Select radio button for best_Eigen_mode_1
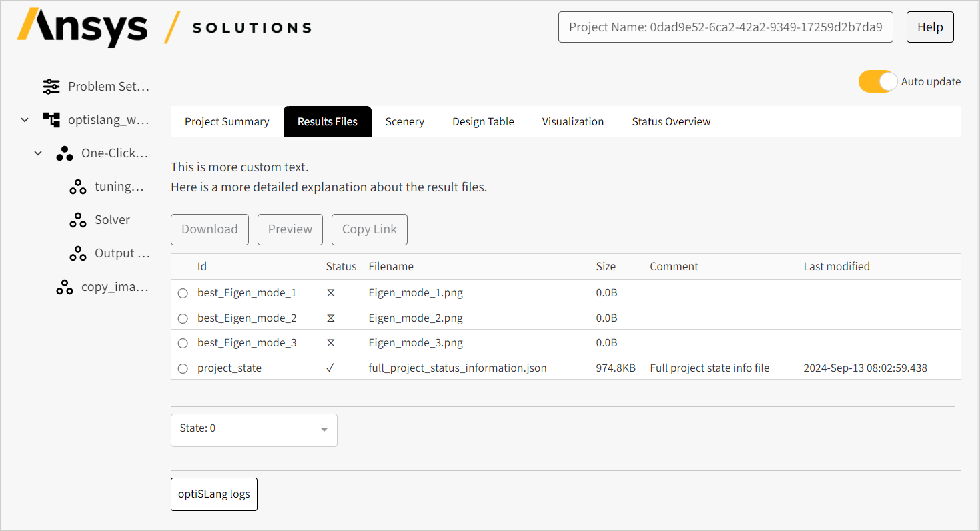This screenshot has width=980, height=531. (183, 293)
